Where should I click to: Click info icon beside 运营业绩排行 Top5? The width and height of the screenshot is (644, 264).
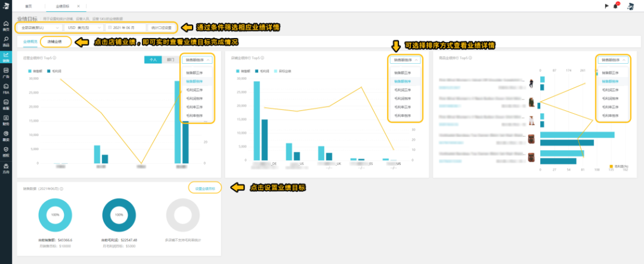click(x=54, y=58)
